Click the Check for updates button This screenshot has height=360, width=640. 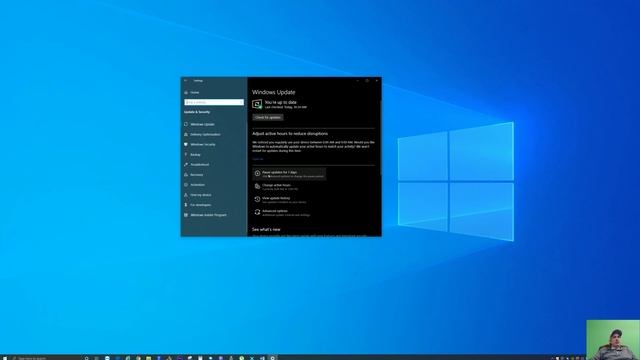268,118
